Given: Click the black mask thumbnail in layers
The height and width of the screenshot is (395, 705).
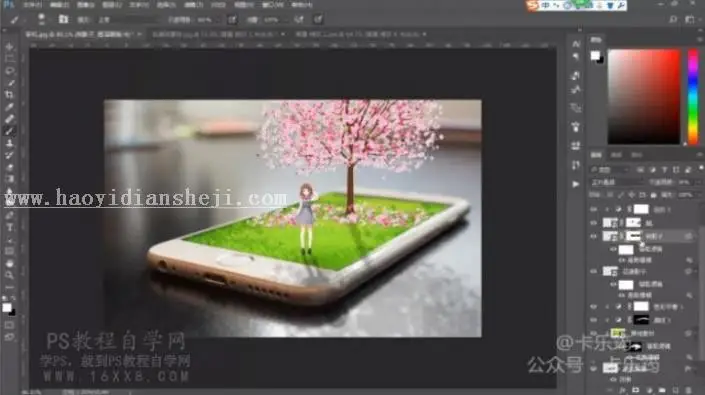Looking at the screenshot, I should coord(641,320).
